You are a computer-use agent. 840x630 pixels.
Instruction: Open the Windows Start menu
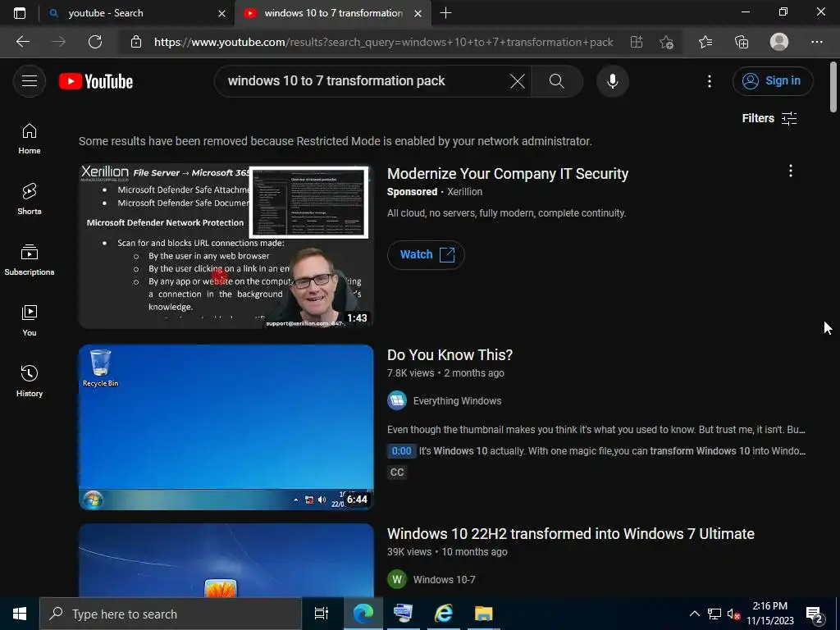[x=20, y=614]
